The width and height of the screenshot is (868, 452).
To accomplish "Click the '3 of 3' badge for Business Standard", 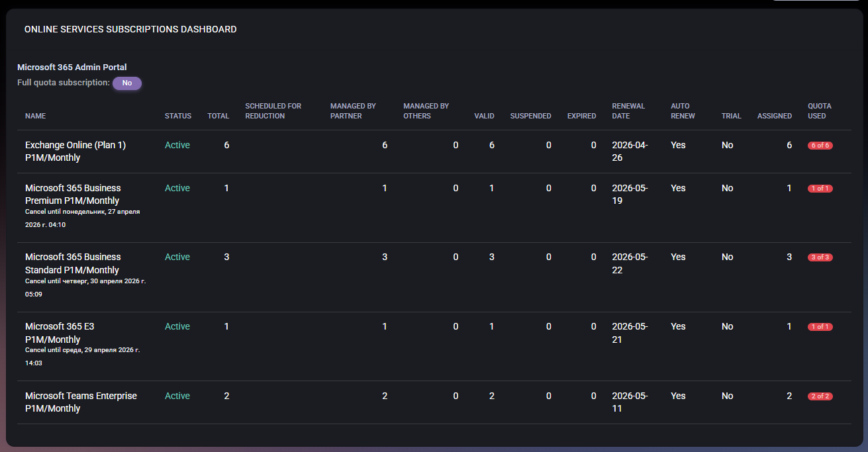I will point(820,257).
